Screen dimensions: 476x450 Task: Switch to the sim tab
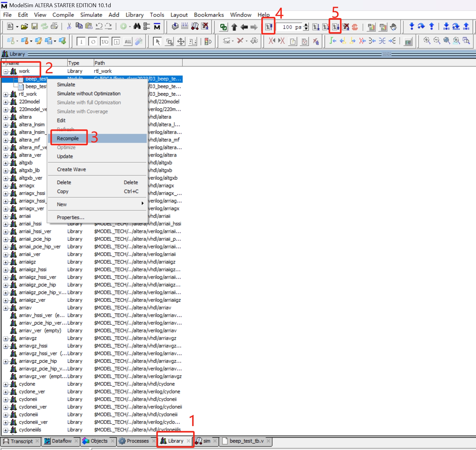click(x=207, y=441)
